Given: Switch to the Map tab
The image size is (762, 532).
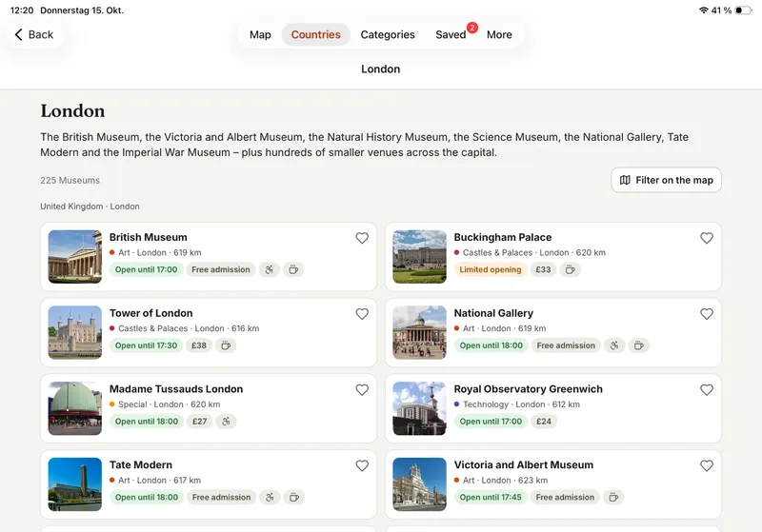Looking at the screenshot, I should point(260,34).
